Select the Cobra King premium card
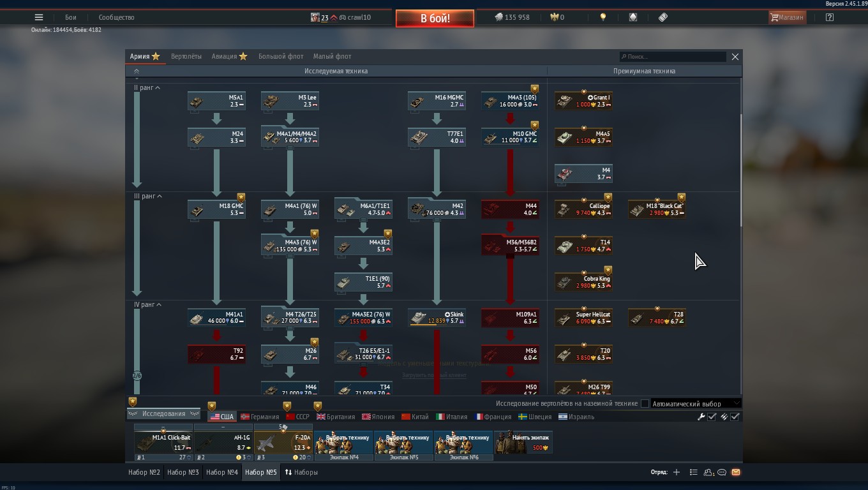Viewport: 868px width, 490px height. point(583,282)
